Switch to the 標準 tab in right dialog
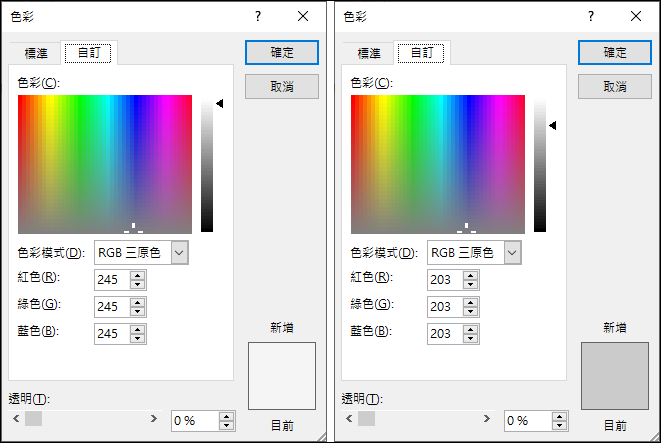Viewport: 661px width, 443px height. (x=369, y=54)
